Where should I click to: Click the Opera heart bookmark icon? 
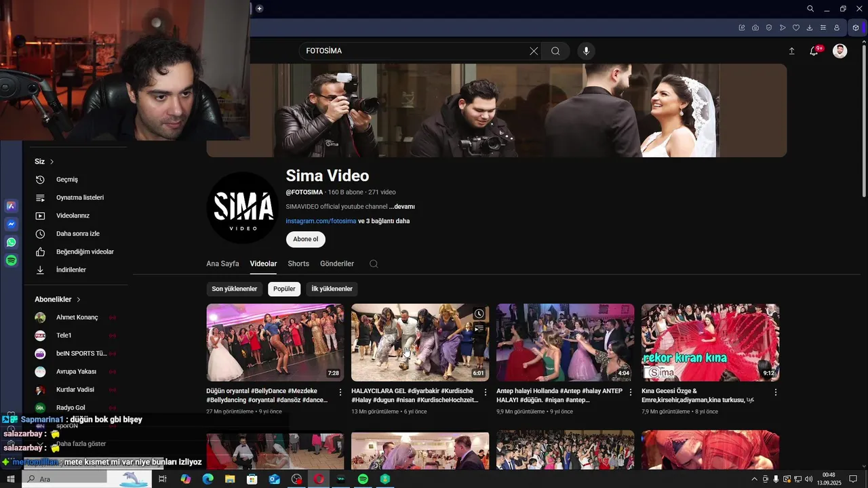pos(796,28)
